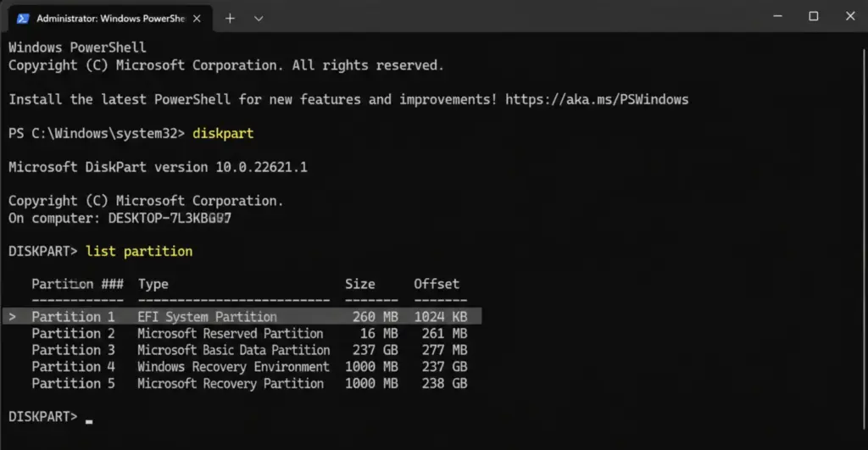Click the 'Partition ###' column header
Image resolution: width=868 pixels, height=450 pixels.
point(77,284)
